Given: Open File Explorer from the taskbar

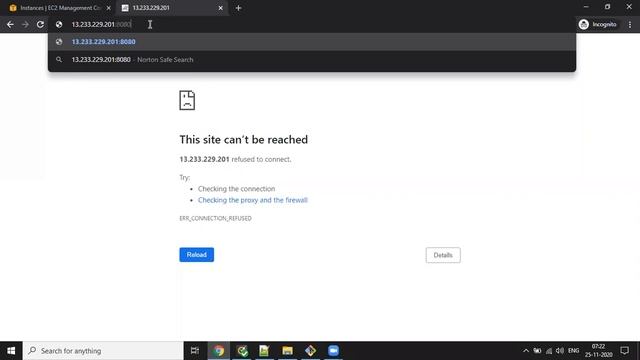Looking at the screenshot, I should coord(287,351).
